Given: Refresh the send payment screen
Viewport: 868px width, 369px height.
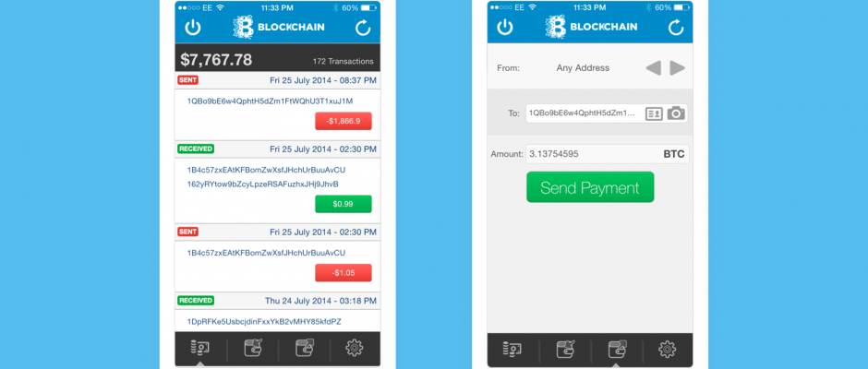Looking at the screenshot, I should tap(675, 27).
